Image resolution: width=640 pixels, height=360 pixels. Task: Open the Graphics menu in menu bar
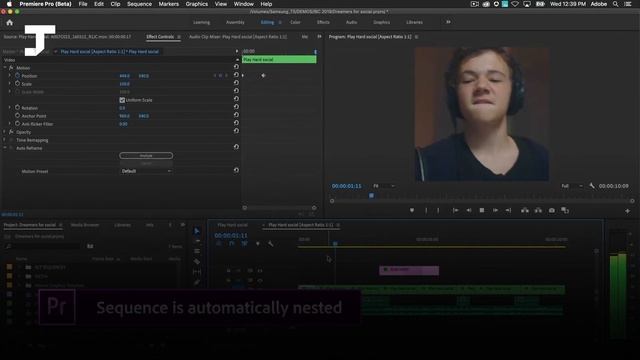coord(197,4)
